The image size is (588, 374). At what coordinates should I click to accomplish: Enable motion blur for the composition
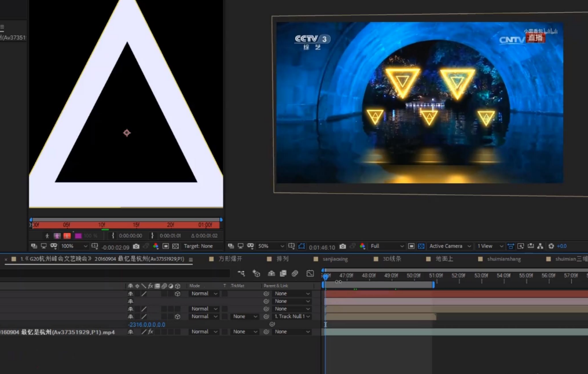295,273
